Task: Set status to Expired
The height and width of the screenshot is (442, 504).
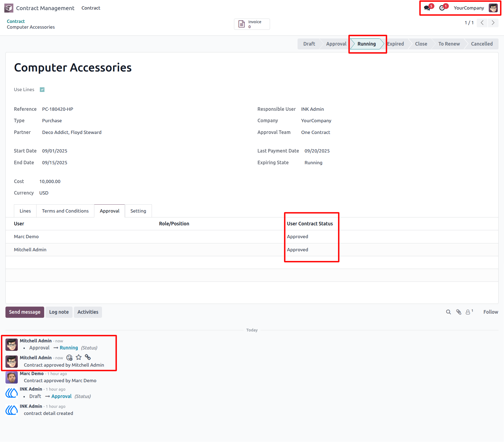Action: [x=395, y=44]
